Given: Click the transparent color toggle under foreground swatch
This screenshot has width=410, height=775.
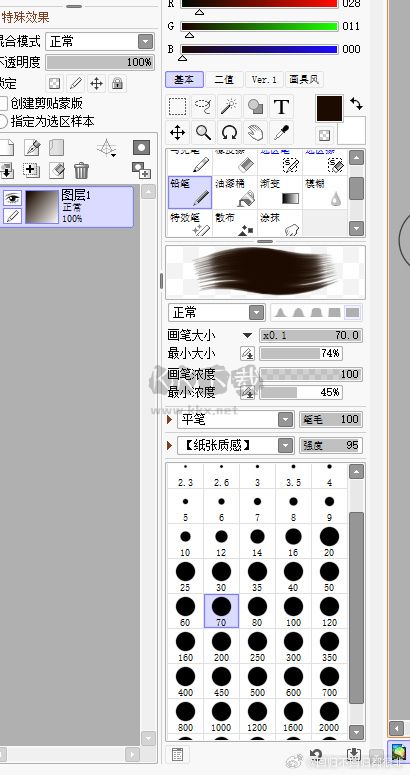Looking at the screenshot, I should (x=324, y=135).
